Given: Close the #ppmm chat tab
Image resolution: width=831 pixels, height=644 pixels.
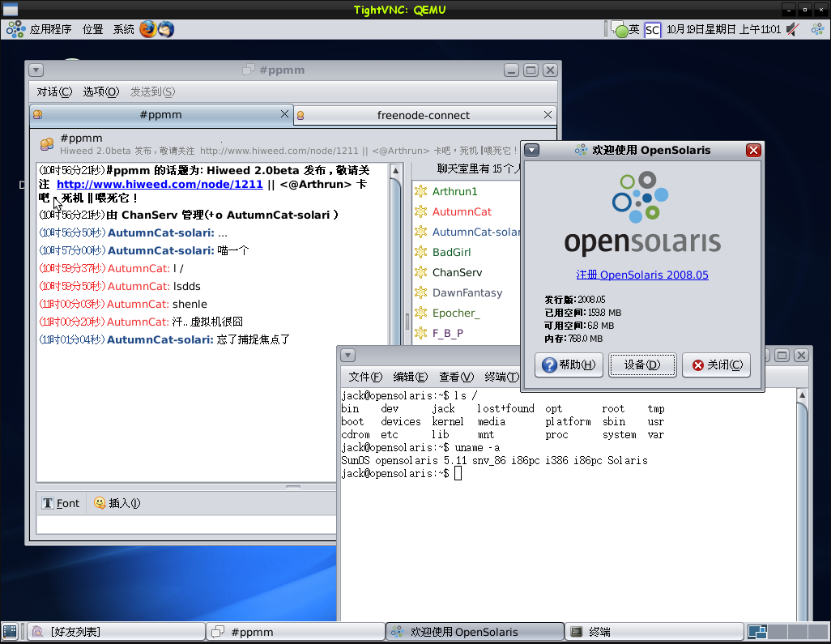Looking at the screenshot, I should click(284, 114).
